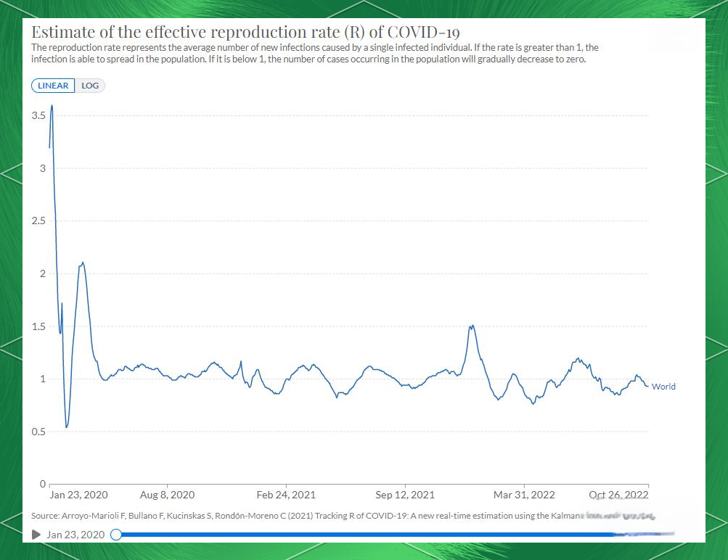
Task: Click the source citation text
Action: [x=290, y=516]
